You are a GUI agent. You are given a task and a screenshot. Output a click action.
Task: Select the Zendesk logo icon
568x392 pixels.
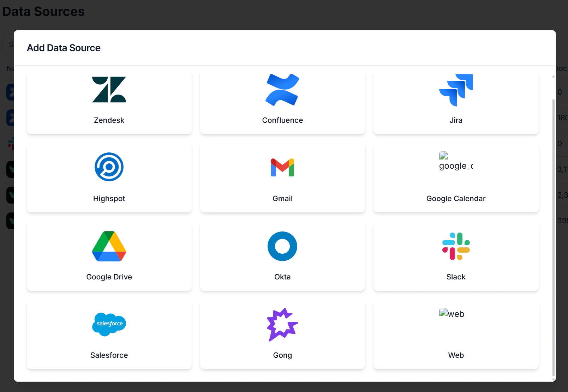pyautogui.click(x=109, y=90)
